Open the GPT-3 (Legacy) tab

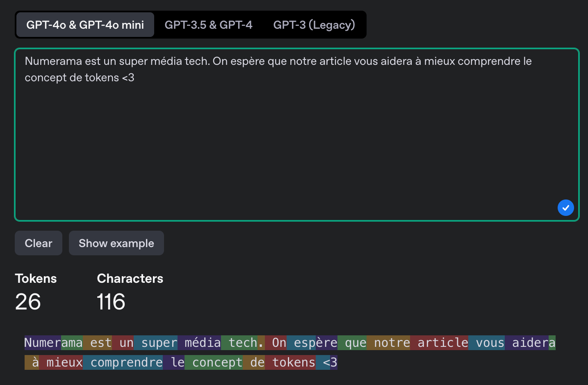314,25
